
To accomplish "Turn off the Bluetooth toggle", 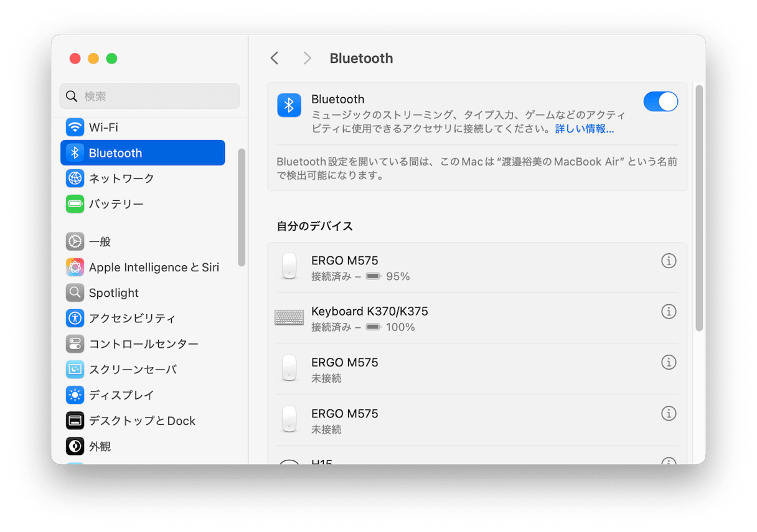I will click(661, 101).
